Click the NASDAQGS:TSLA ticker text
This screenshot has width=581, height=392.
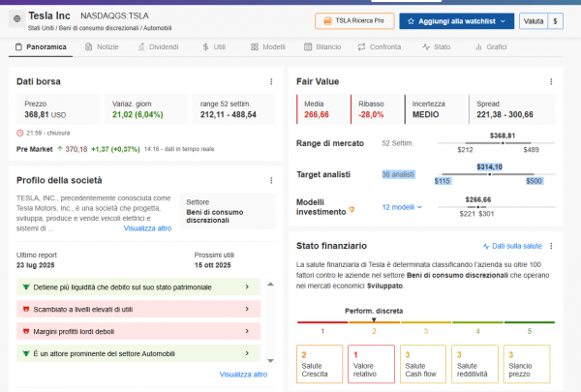coord(114,15)
